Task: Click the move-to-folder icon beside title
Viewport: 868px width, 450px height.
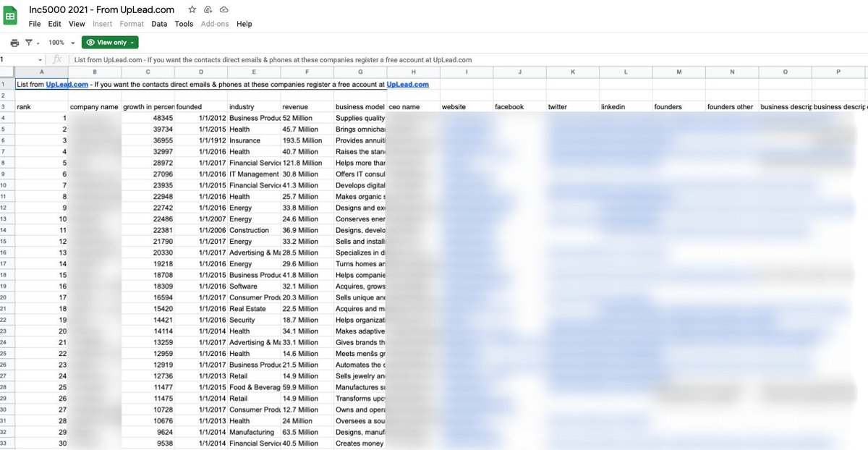Action: pyautogui.click(x=208, y=9)
